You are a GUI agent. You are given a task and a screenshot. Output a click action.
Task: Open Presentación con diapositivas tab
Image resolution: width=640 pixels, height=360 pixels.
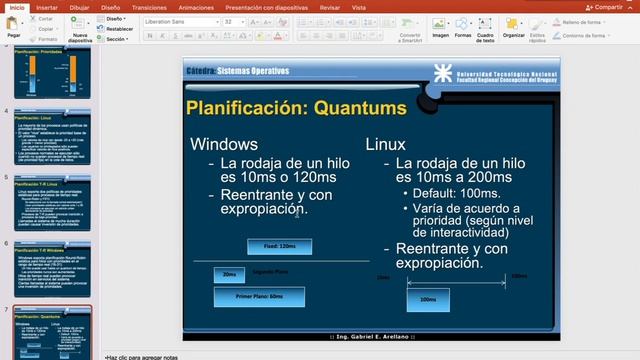tap(267, 8)
